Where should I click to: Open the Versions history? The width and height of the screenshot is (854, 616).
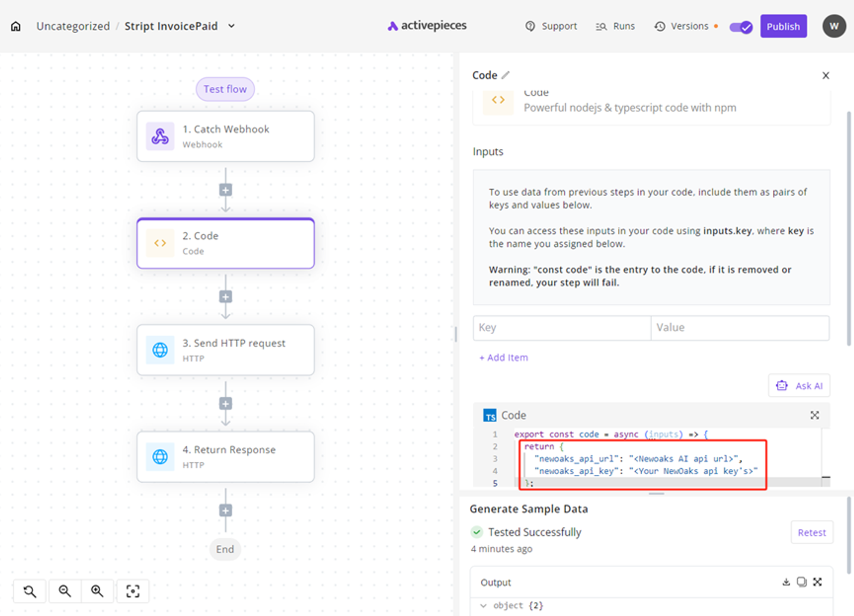pos(681,26)
